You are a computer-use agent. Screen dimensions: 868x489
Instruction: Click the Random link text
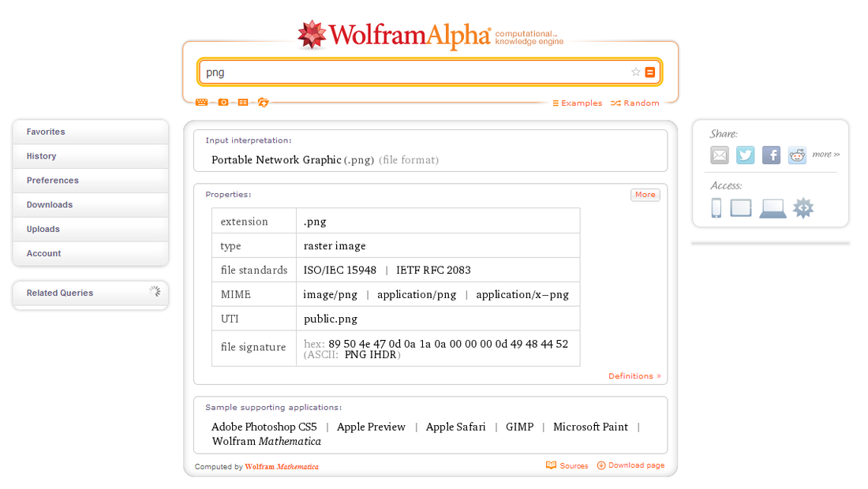point(642,103)
